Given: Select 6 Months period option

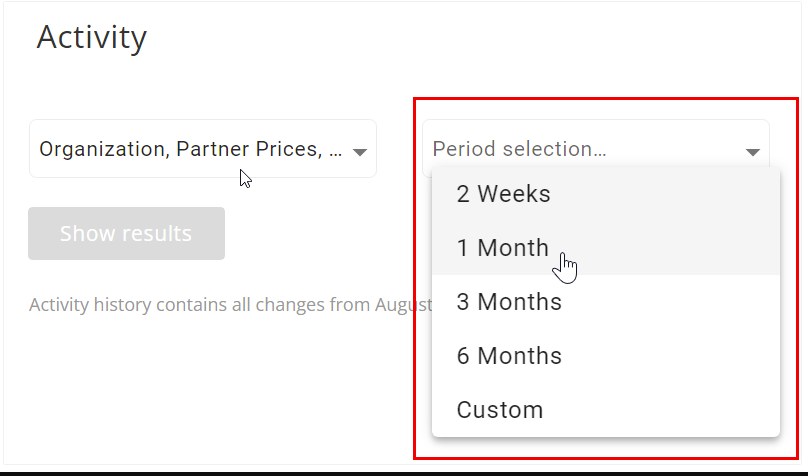Looking at the screenshot, I should [x=606, y=356].
